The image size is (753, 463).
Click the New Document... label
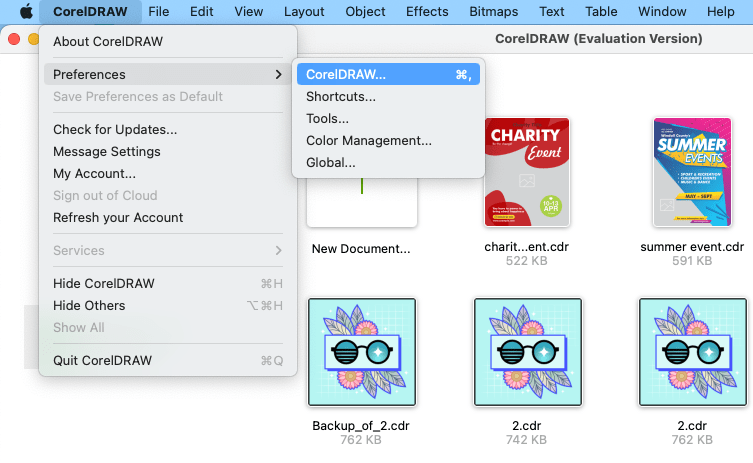(x=361, y=249)
